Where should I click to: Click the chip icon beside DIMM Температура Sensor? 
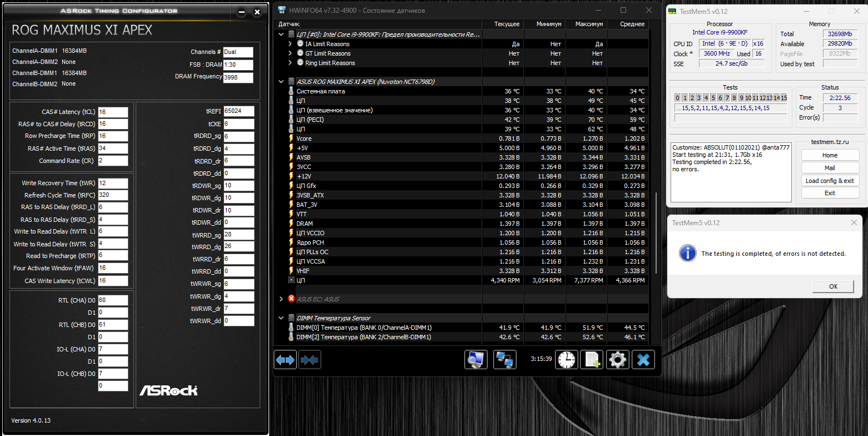tap(291, 318)
